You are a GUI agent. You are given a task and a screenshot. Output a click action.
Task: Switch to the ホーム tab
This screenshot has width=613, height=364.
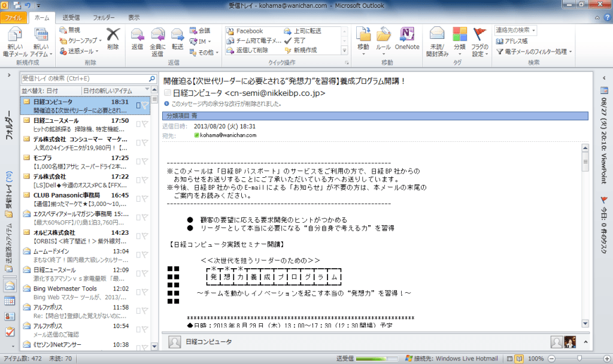pos(42,17)
